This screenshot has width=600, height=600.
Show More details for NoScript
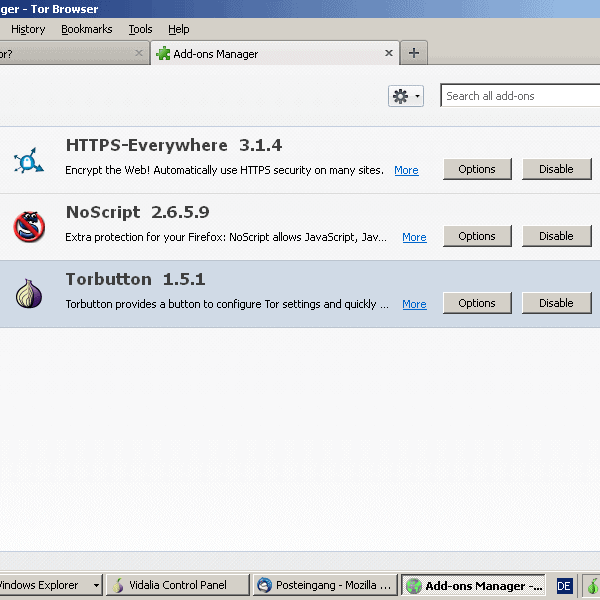pos(414,237)
